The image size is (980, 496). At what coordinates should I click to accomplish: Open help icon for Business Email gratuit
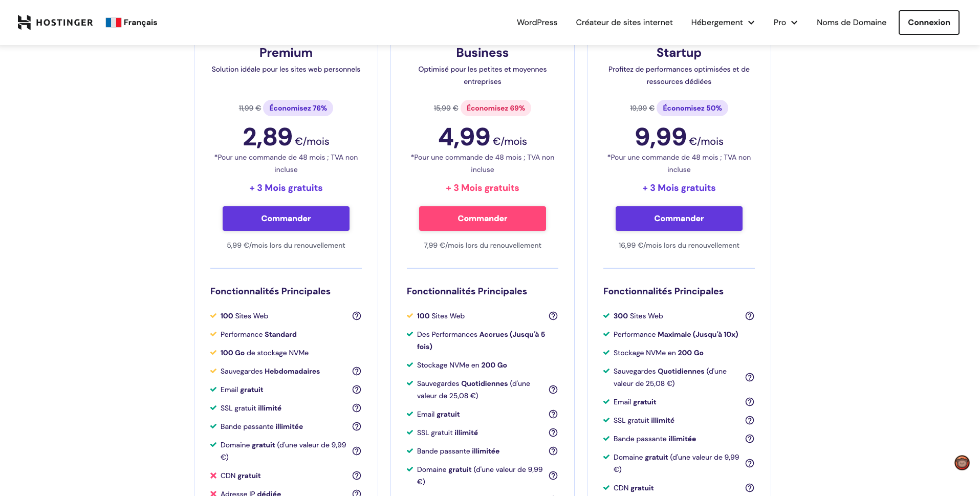coord(553,414)
